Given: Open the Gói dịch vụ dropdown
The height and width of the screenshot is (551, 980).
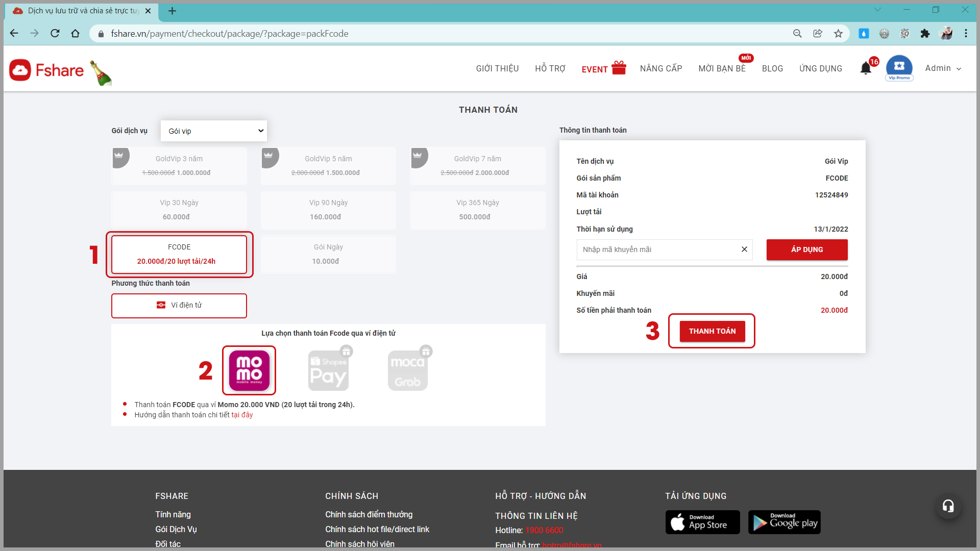Looking at the screenshot, I should pyautogui.click(x=214, y=131).
